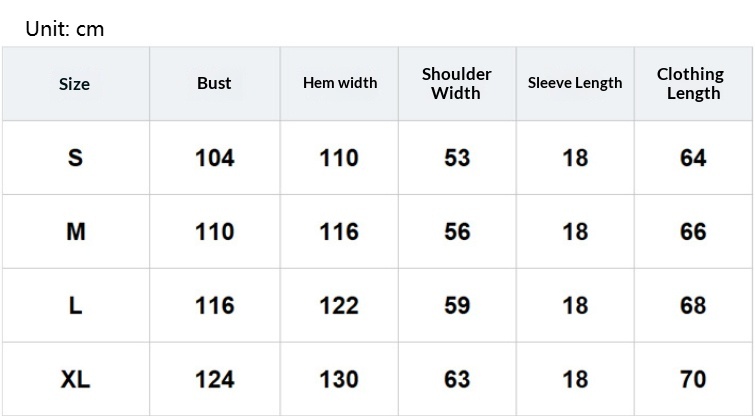Click the clothing length value 70
Image resolution: width=755 pixels, height=416 pixels.
[x=693, y=379]
